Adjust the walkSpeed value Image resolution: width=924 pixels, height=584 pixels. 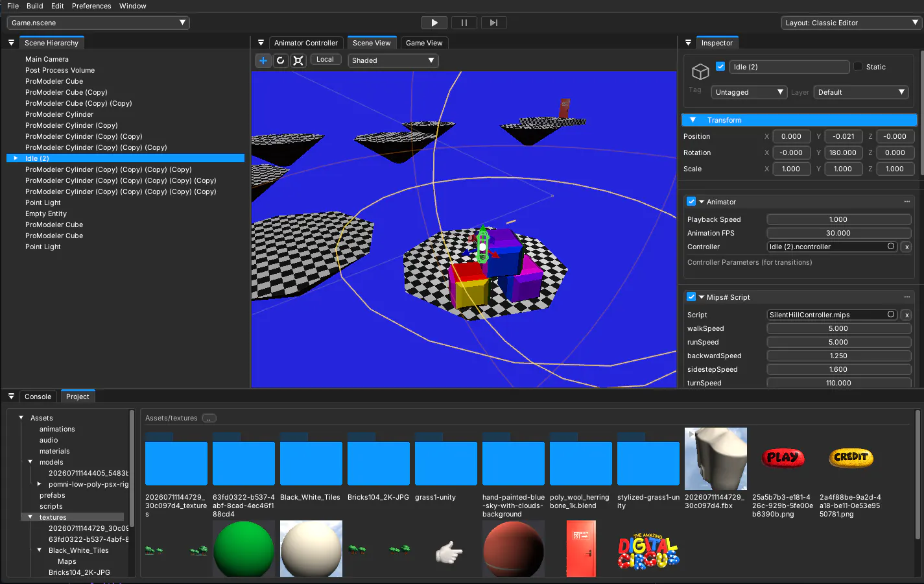tap(838, 328)
